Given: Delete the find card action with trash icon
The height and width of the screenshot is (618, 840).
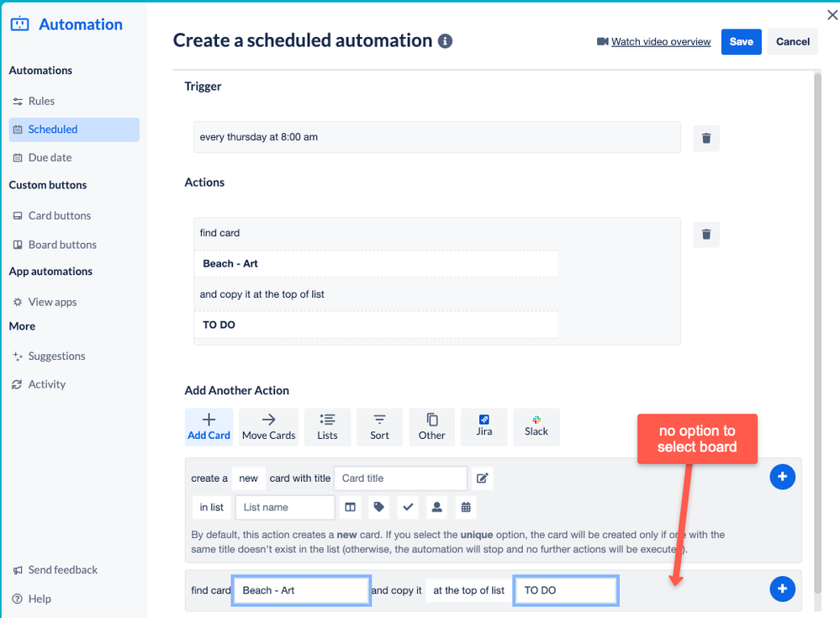Looking at the screenshot, I should pos(705,235).
